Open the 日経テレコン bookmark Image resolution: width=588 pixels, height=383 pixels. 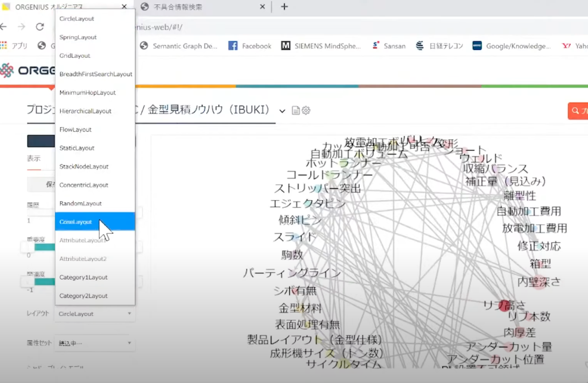[439, 46]
